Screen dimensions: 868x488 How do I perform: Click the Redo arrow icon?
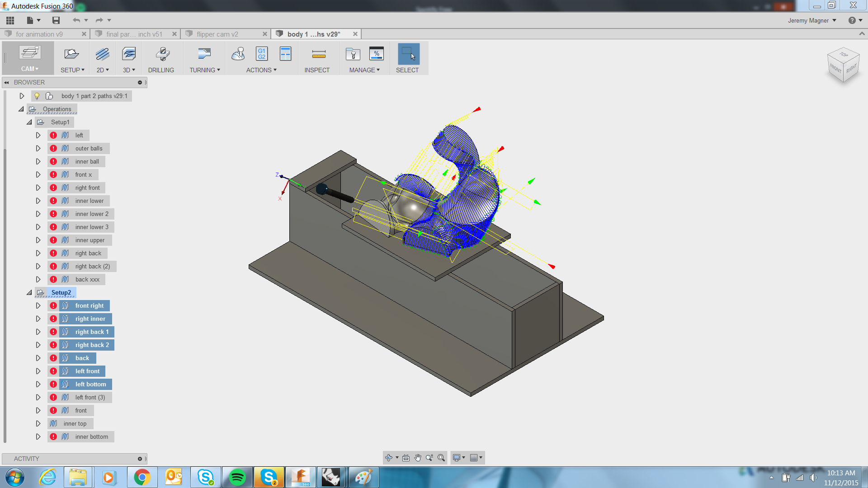[x=99, y=20]
